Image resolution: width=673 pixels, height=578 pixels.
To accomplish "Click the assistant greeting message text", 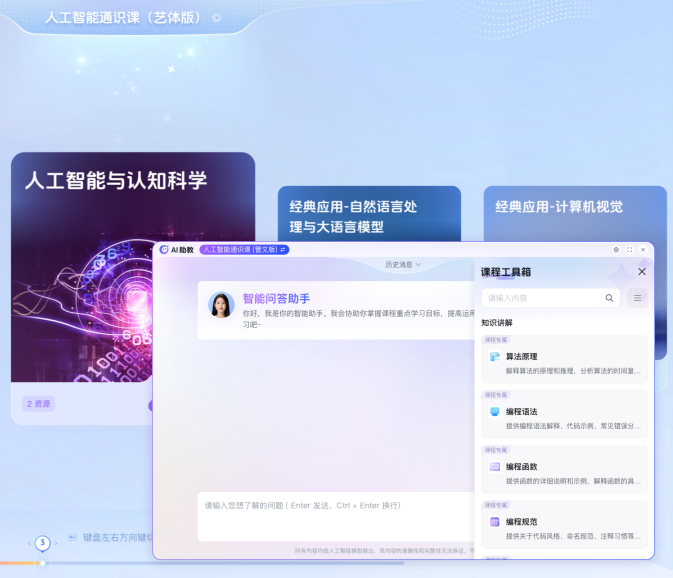I will tap(359, 318).
